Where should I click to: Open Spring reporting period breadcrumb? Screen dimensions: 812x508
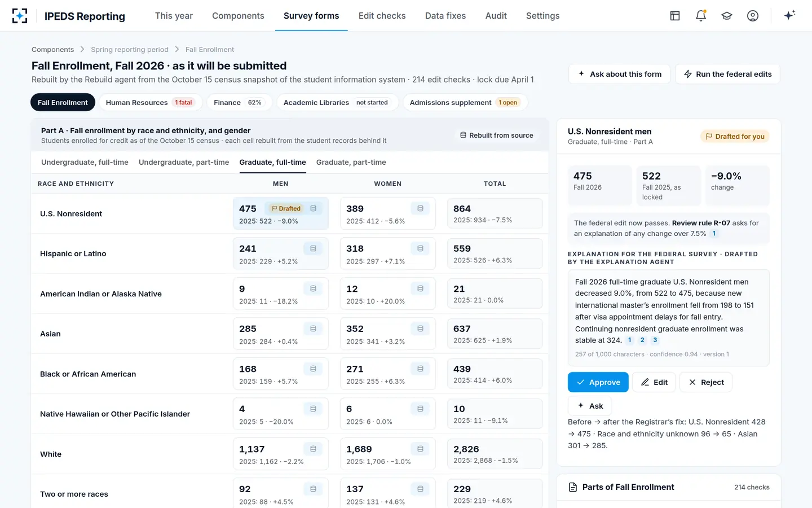point(130,50)
